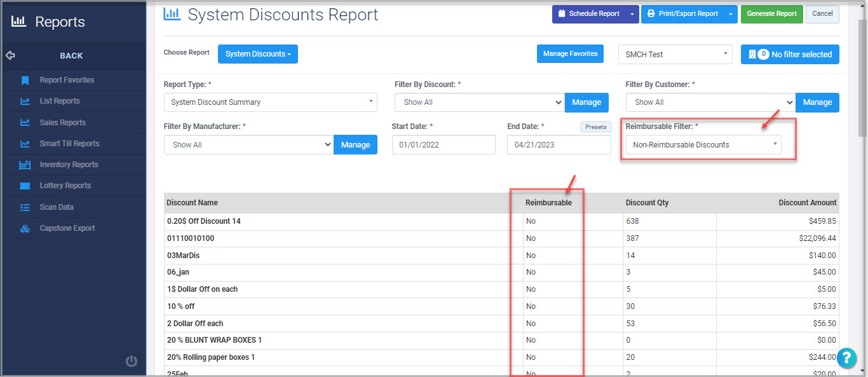The height and width of the screenshot is (377, 868).
Task: Click the back arrow icon
Action: pos(10,55)
